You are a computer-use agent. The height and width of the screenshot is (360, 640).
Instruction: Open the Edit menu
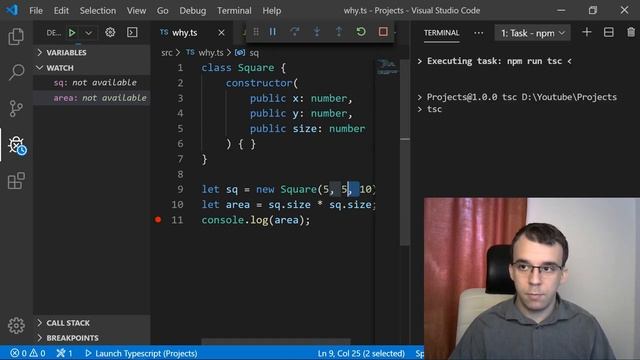click(x=61, y=11)
